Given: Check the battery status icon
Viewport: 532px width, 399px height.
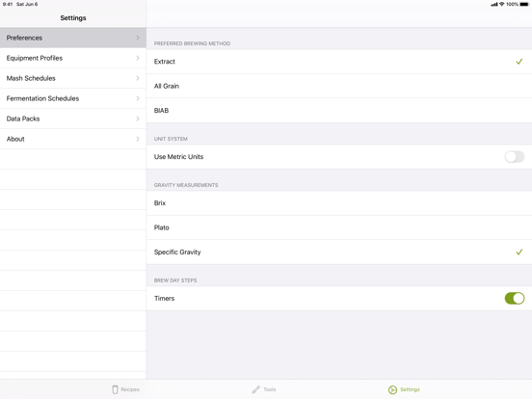Looking at the screenshot, I should (524, 5).
